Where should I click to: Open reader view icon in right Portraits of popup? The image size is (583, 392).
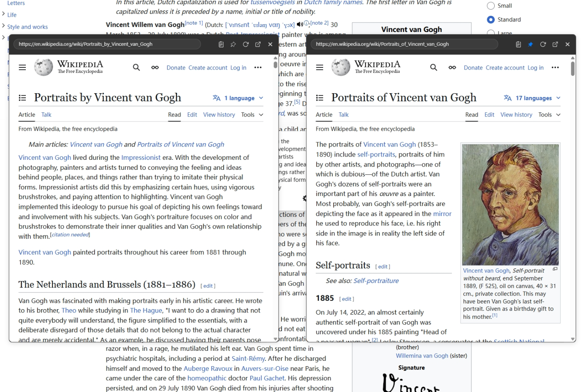click(x=518, y=44)
